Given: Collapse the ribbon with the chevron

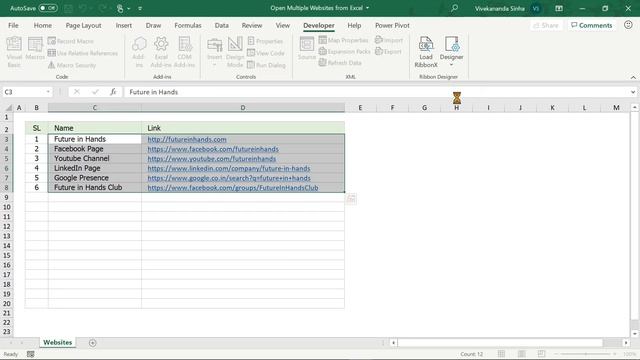Looking at the screenshot, I should 633,77.
